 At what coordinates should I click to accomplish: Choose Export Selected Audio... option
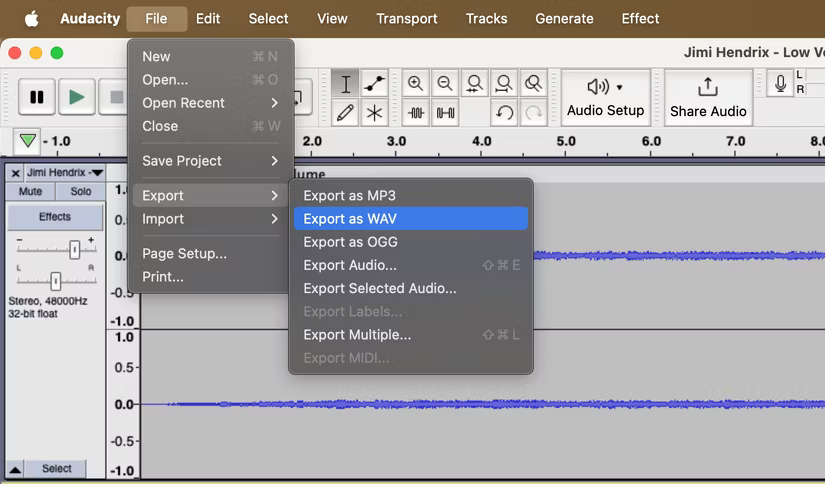411,288
